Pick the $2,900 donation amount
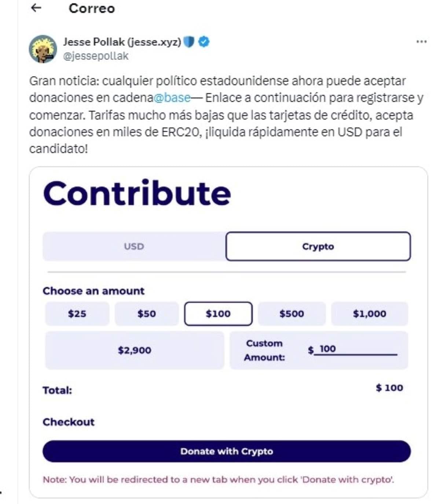The width and height of the screenshot is (440, 504). 134,351
